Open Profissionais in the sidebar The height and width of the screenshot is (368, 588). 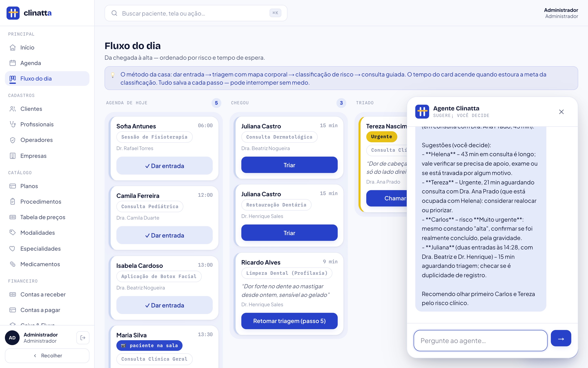point(47,124)
